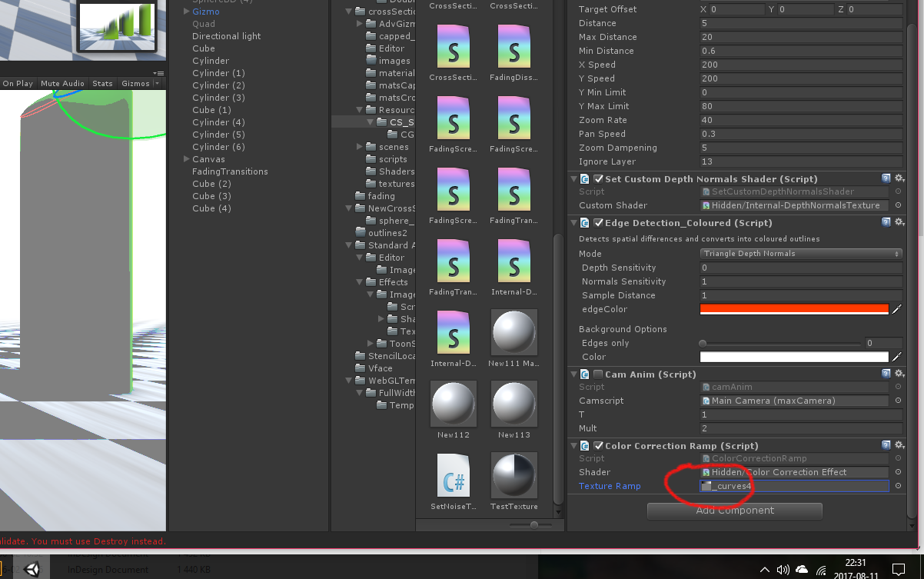Click the gear icon on Set Custom Depth Normals Shader
The image size is (924, 579).
[899, 178]
